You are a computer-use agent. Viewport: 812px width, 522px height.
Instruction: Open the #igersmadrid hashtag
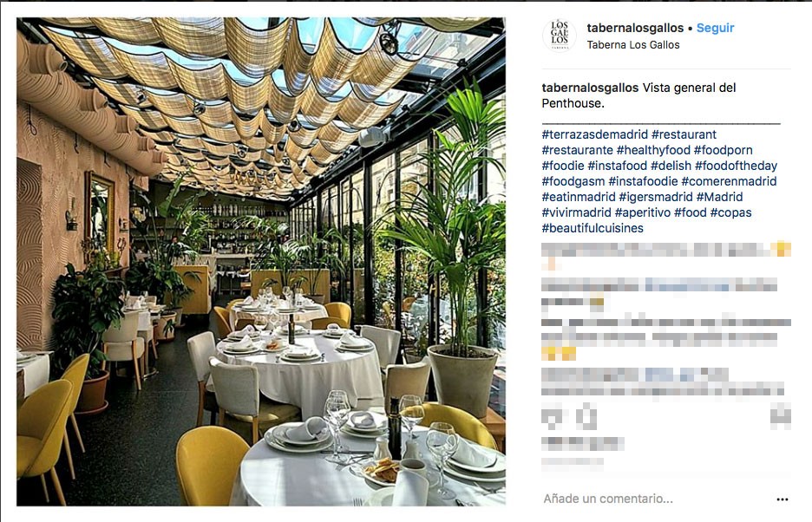click(x=655, y=197)
